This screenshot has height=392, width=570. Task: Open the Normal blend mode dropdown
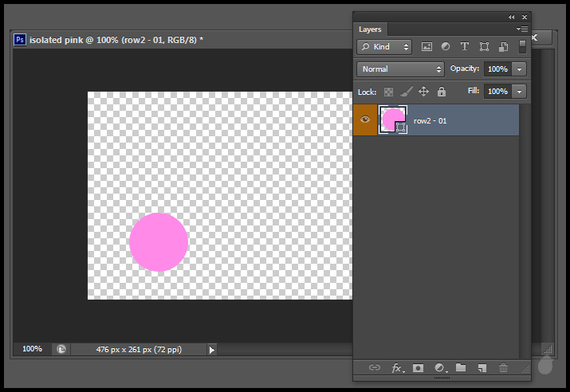click(400, 69)
